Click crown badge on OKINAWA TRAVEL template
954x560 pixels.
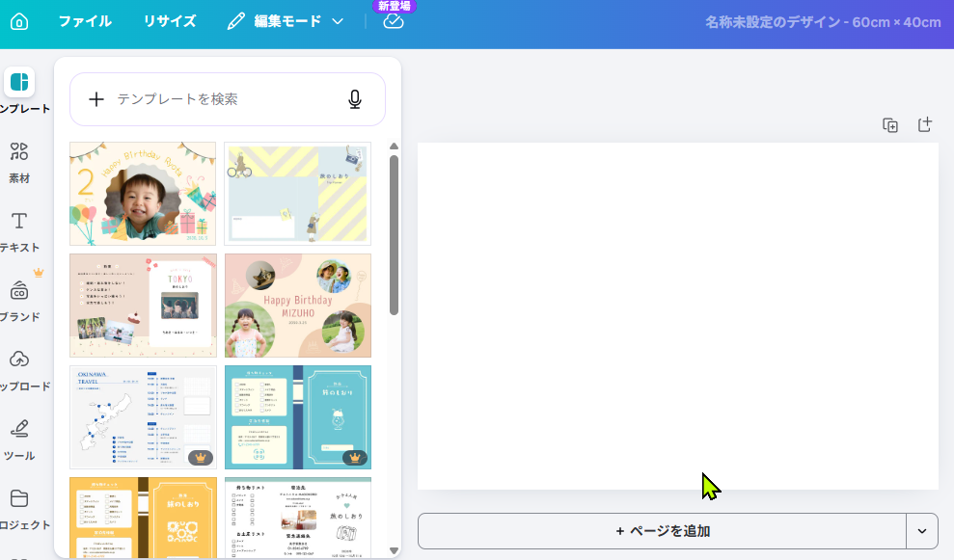(x=201, y=458)
